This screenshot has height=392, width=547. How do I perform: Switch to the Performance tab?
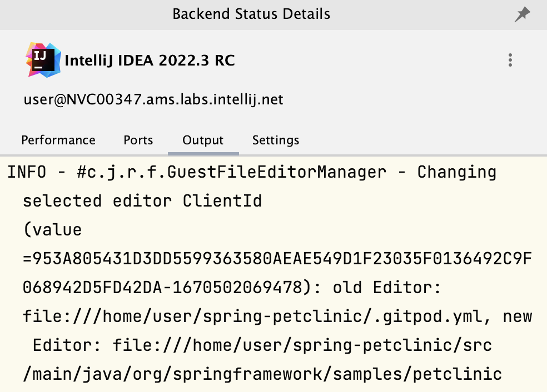click(58, 140)
